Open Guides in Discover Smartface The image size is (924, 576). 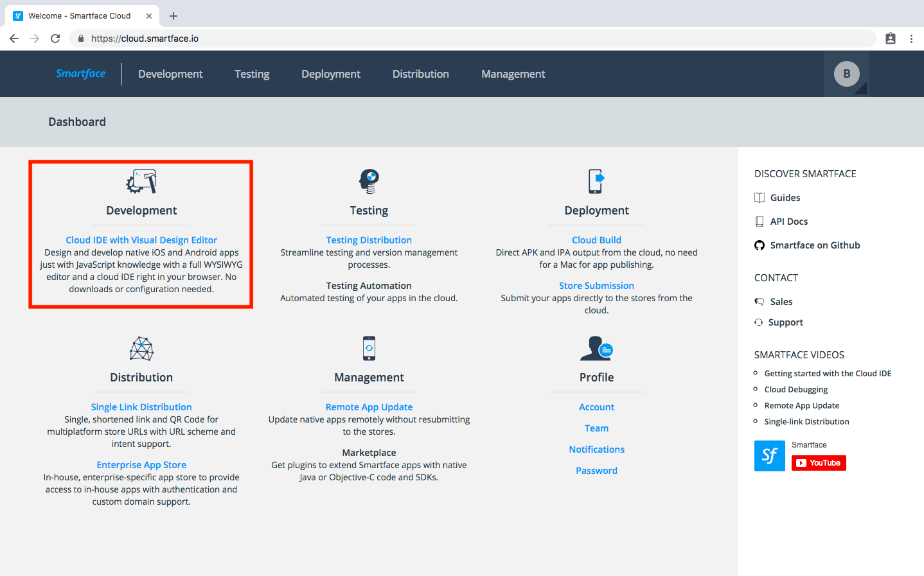pyautogui.click(x=785, y=198)
